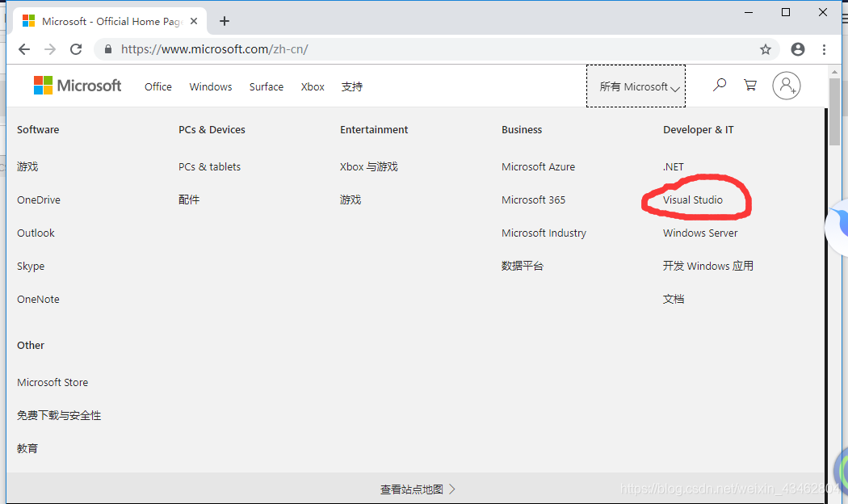
Task: Click the browser back arrow
Action: coord(23,49)
